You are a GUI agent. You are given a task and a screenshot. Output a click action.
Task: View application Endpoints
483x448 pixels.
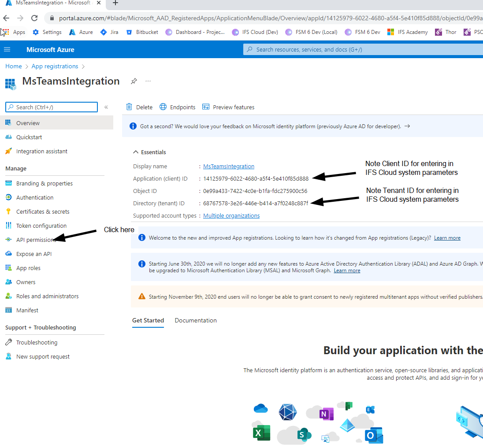[x=177, y=107]
